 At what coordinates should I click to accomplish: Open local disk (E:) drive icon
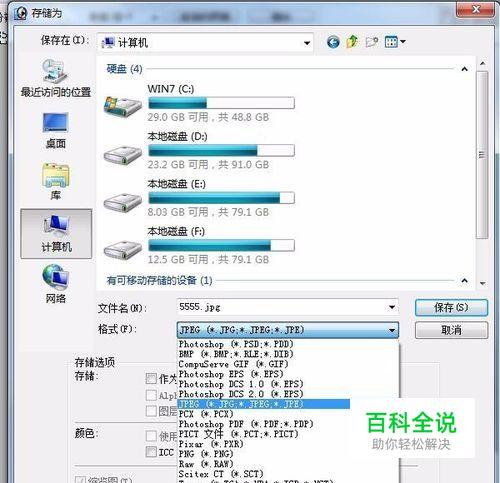(x=123, y=202)
